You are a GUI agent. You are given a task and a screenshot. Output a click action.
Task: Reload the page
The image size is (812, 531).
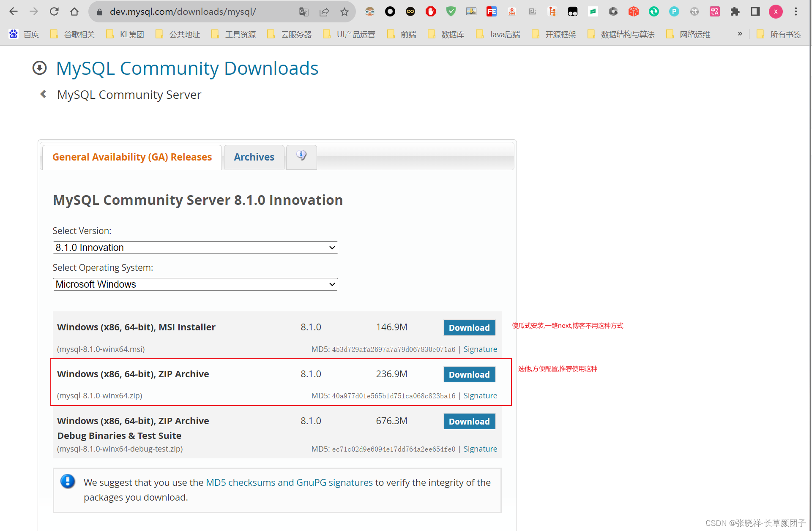[x=54, y=11]
